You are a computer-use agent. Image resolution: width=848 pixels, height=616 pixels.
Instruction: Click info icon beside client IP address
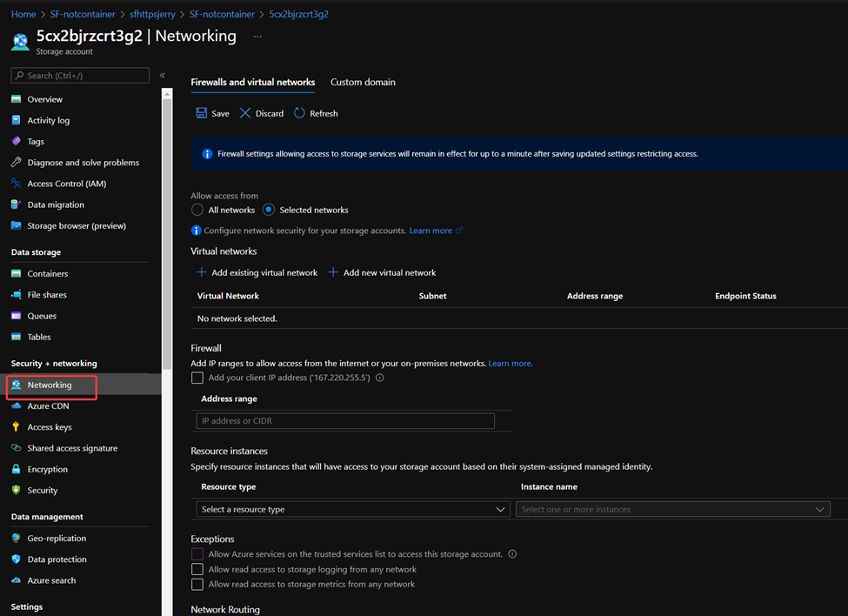pos(380,378)
